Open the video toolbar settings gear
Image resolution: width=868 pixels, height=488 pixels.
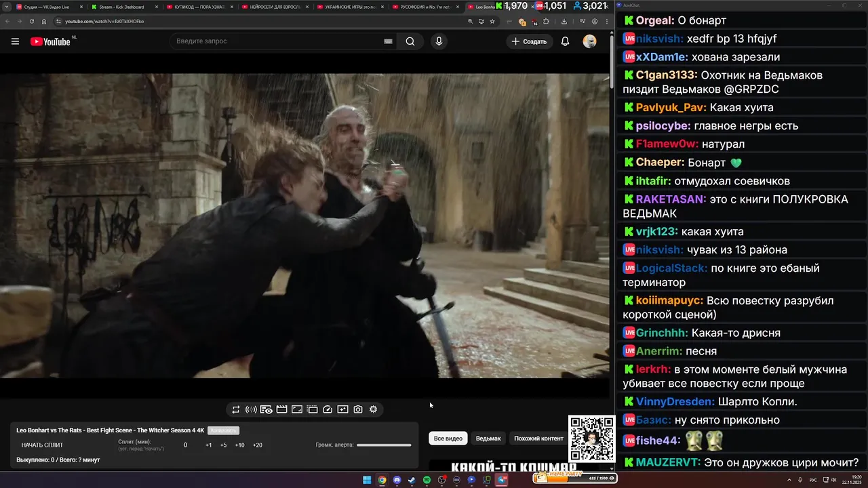click(x=373, y=409)
